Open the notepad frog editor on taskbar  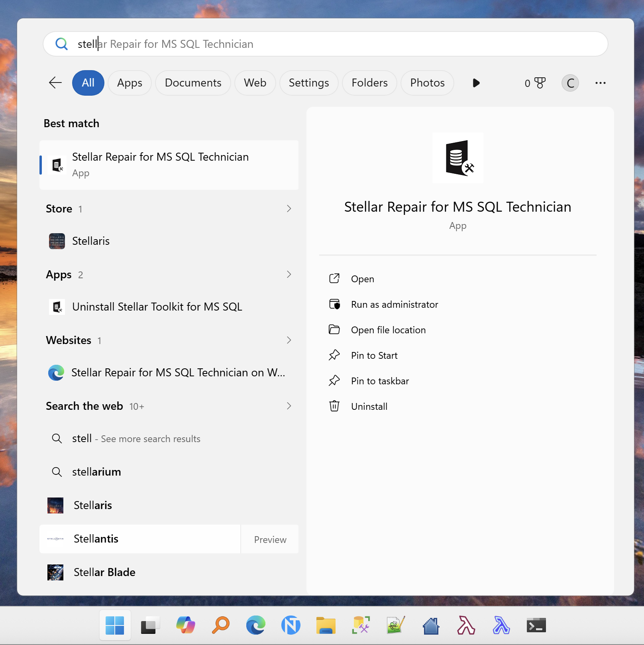(396, 625)
